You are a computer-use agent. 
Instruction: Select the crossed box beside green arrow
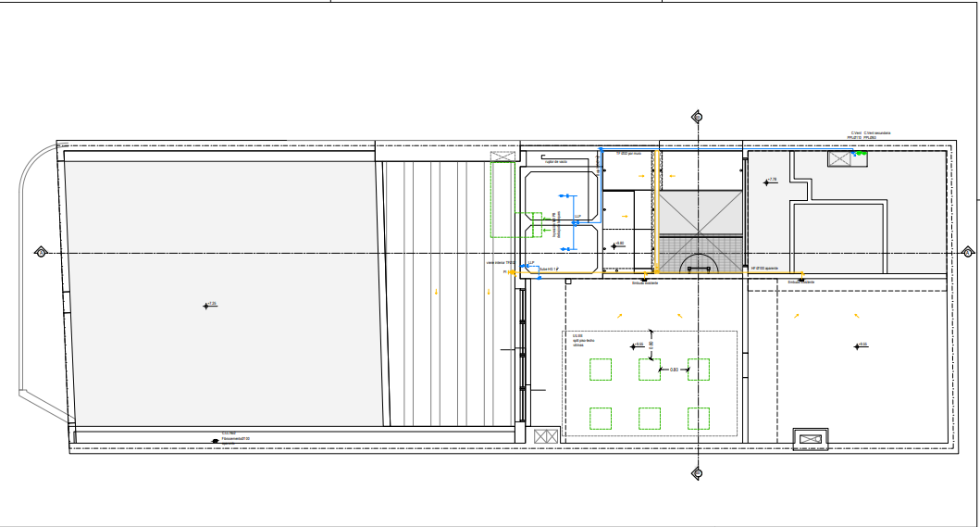tap(839, 158)
